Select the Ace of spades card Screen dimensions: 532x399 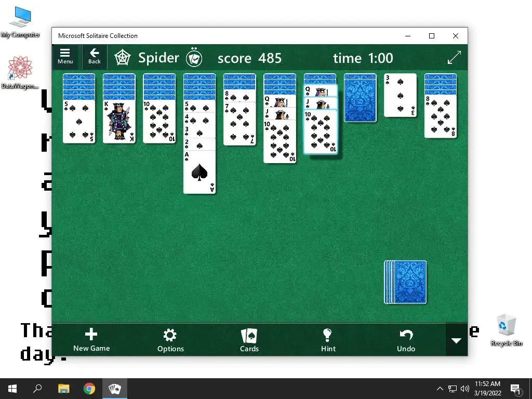(x=199, y=172)
